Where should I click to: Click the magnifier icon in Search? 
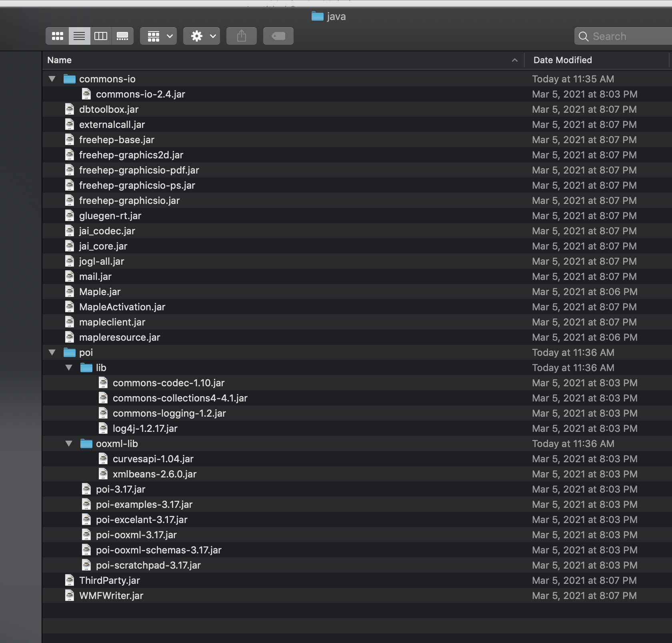pos(584,36)
